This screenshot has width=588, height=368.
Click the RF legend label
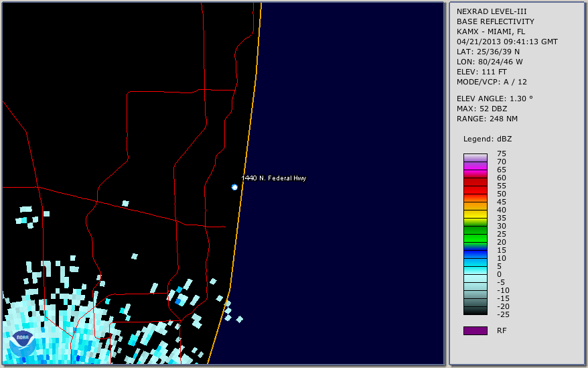pos(502,330)
